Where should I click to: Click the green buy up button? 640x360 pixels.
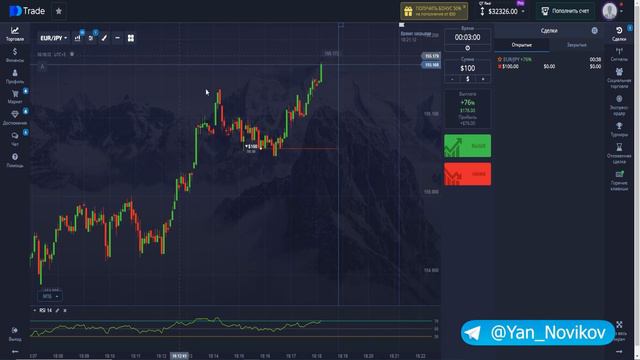467,146
